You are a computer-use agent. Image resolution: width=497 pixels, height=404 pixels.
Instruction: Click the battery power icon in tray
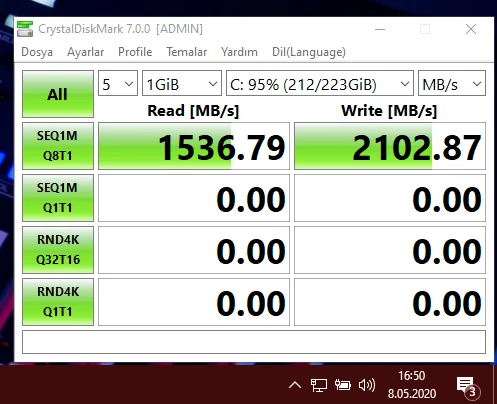click(x=343, y=385)
